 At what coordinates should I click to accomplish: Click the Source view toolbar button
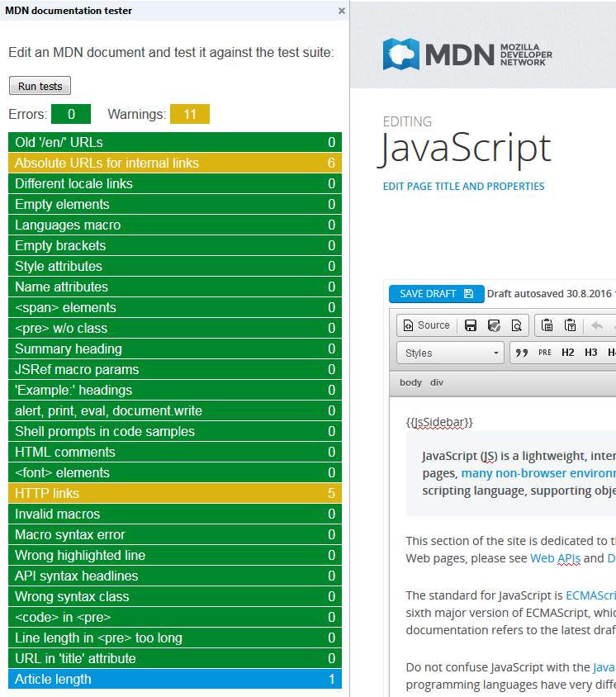tap(427, 325)
